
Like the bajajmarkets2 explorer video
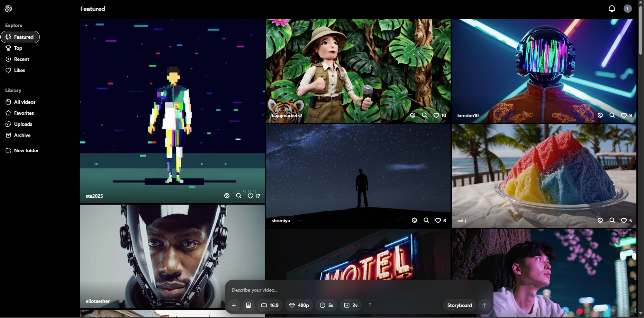coord(436,115)
